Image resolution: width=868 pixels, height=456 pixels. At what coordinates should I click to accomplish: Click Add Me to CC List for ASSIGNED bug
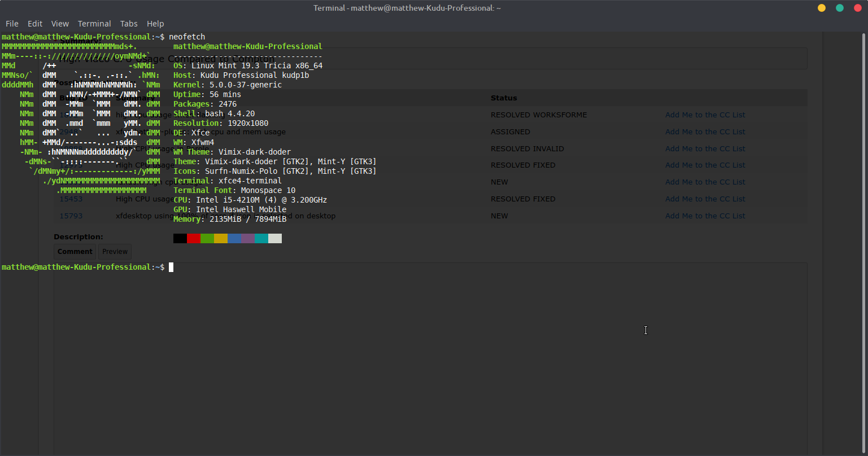tap(705, 131)
